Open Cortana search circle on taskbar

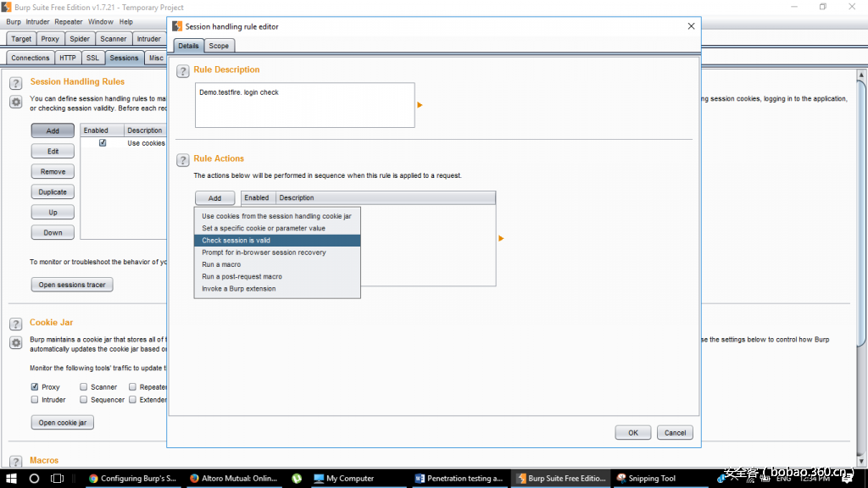point(34,478)
